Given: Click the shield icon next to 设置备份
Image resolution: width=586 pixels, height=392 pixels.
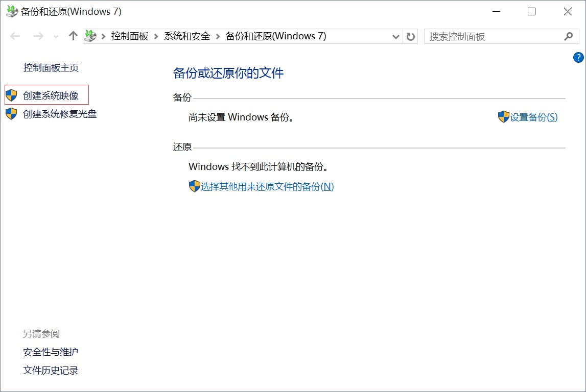Looking at the screenshot, I should click(503, 116).
